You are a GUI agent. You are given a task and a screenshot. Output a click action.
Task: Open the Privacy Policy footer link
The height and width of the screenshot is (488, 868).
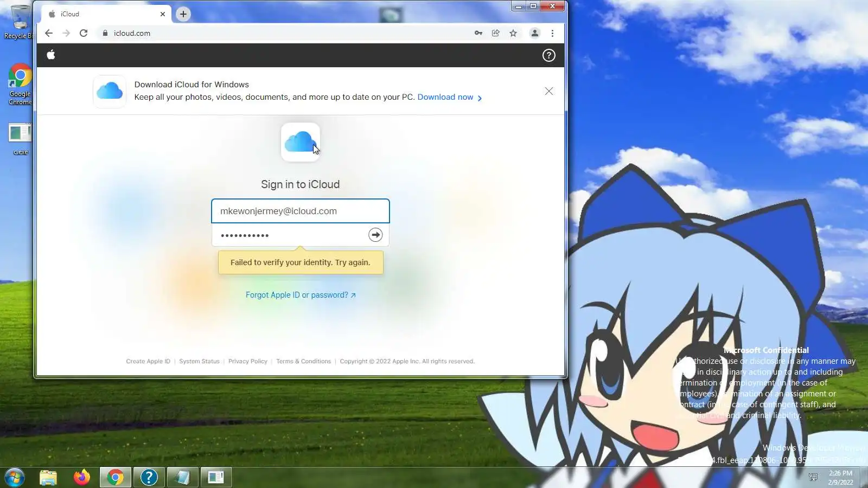[x=248, y=361]
